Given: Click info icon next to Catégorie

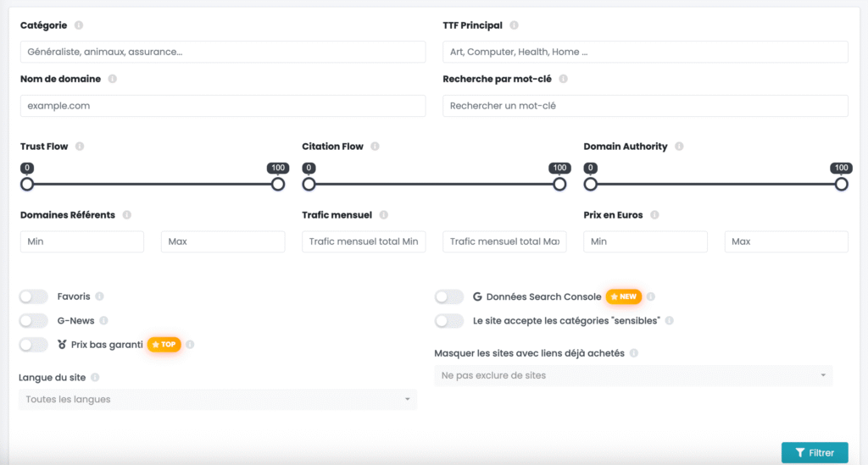Looking at the screenshot, I should point(79,25).
